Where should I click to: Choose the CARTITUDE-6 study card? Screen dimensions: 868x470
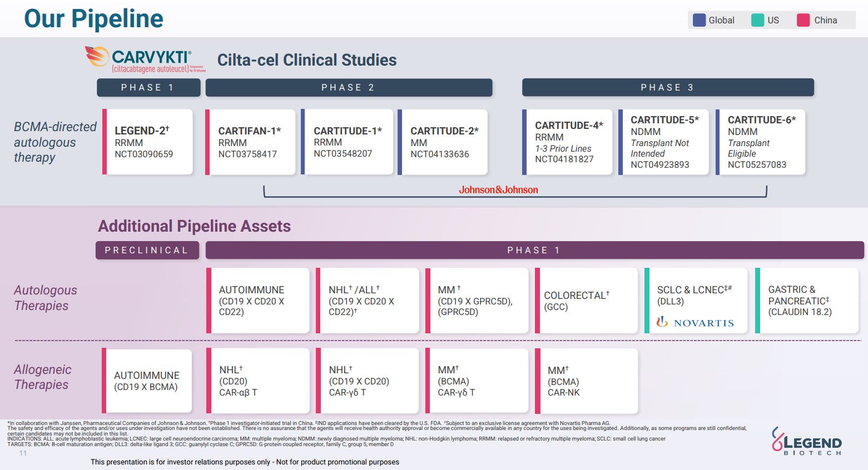(760, 142)
